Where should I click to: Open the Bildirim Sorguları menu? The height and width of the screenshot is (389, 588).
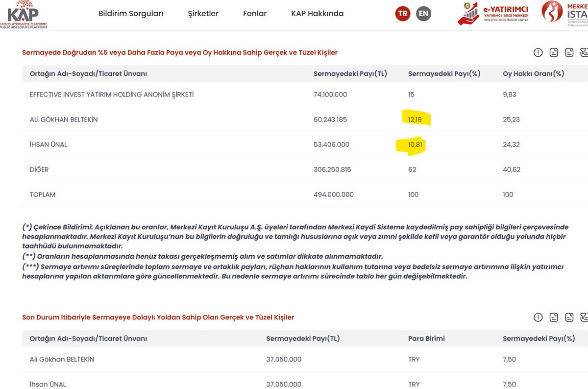coord(131,14)
